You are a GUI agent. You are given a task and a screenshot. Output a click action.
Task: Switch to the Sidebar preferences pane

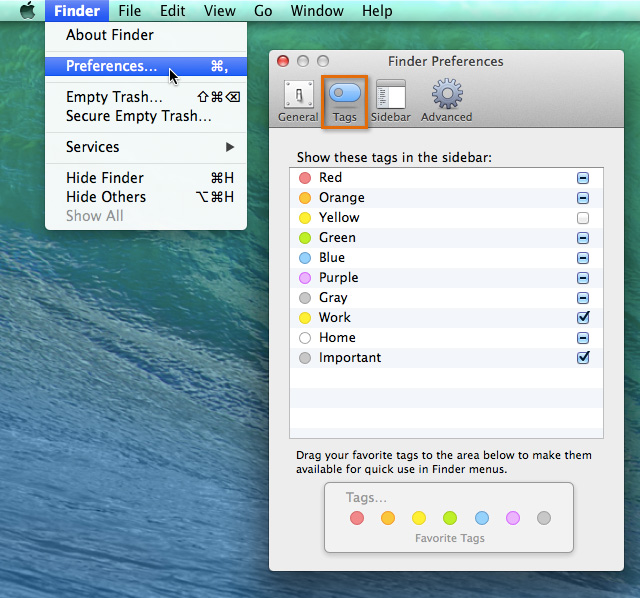[391, 101]
